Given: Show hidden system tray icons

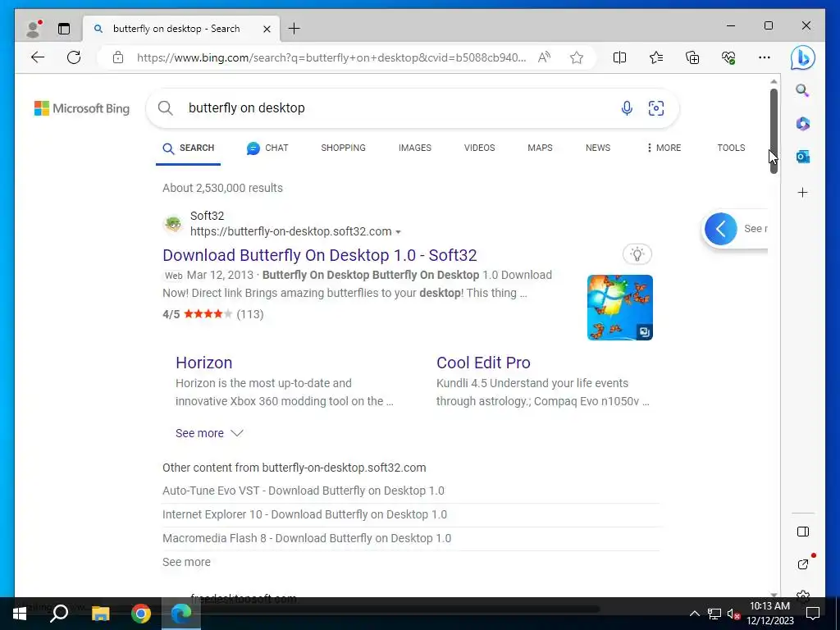Looking at the screenshot, I should (694, 614).
